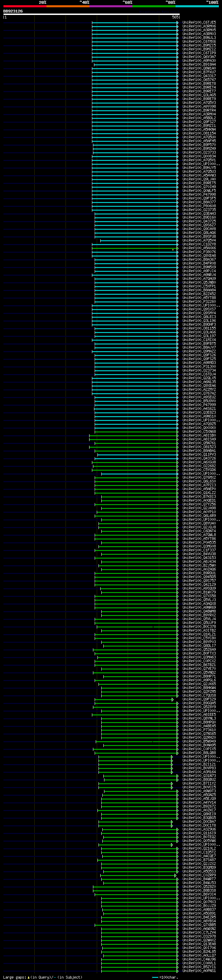Select hit label UniRef100_P0A535
The height and width of the screenshot is (980, 222).
tap(199, 542)
